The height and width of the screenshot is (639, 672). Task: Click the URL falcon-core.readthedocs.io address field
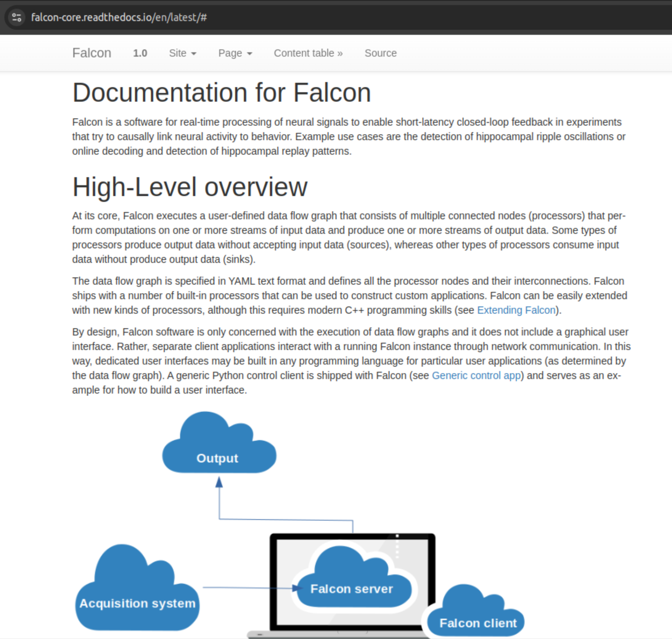(x=119, y=17)
